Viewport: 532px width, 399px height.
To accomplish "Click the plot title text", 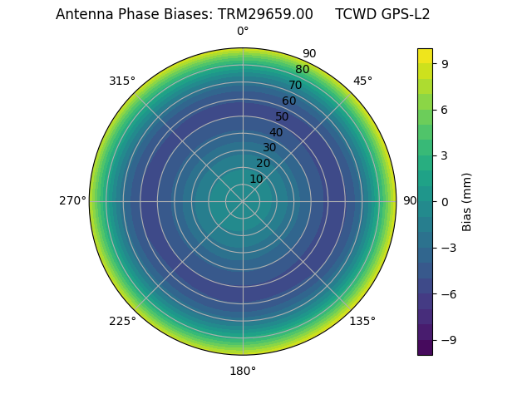I will [243, 14].
